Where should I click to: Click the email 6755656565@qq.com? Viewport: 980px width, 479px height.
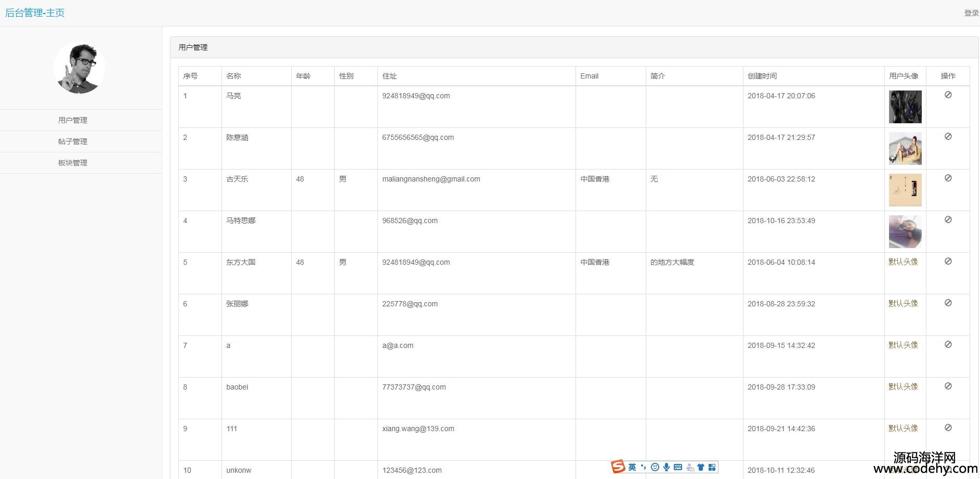pos(418,137)
